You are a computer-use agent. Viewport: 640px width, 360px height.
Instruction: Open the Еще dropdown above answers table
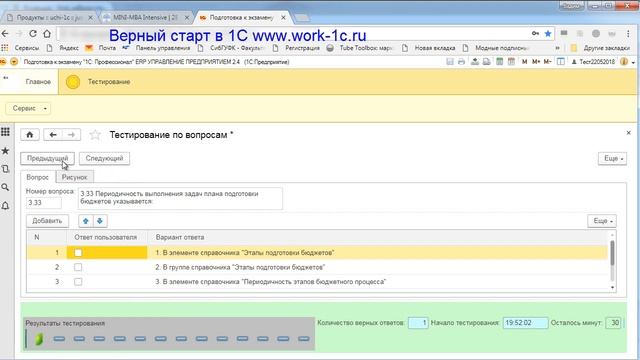(602, 221)
